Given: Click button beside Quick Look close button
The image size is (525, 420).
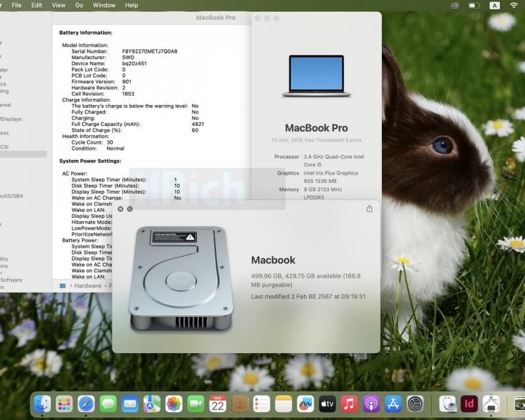Looking at the screenshot, I should pyautogui.click(x=129, y=209).
